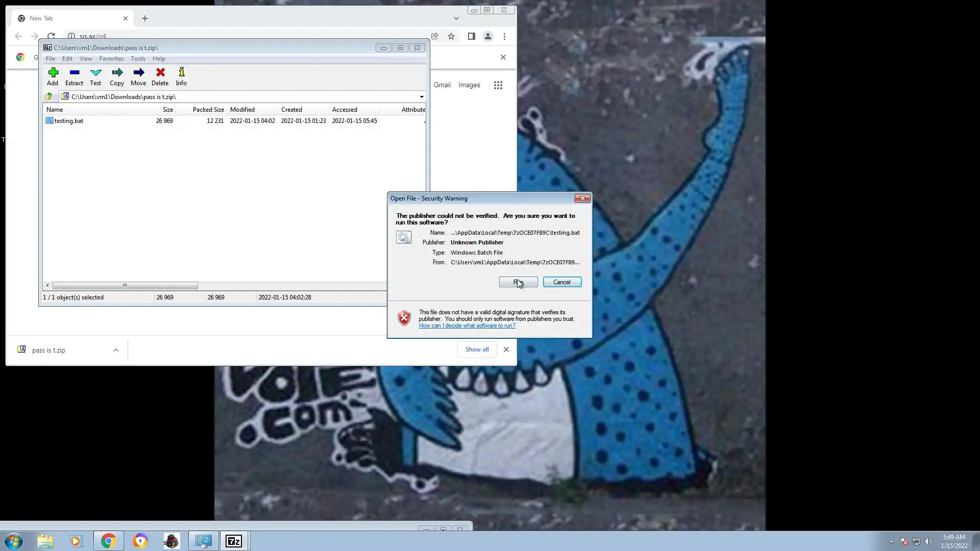Click the Copy toolbar icon

click(x=117, y=73)
